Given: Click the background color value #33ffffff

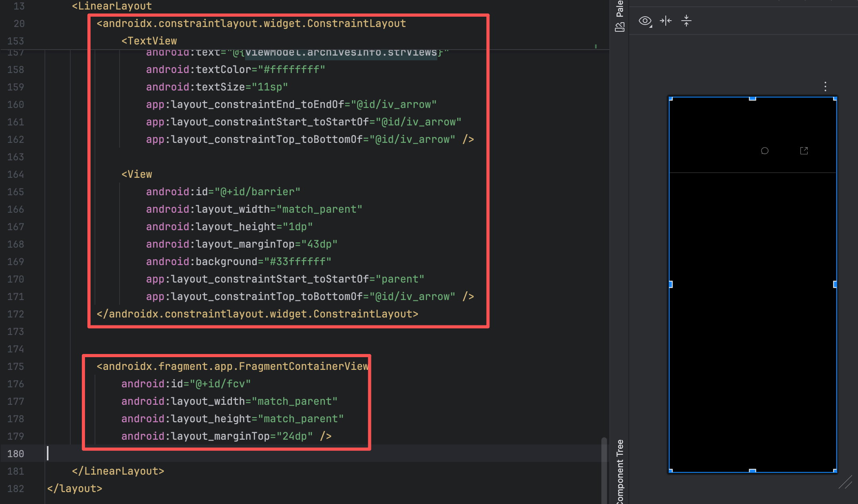Looking at the screenshot, I should coord(298,262).
